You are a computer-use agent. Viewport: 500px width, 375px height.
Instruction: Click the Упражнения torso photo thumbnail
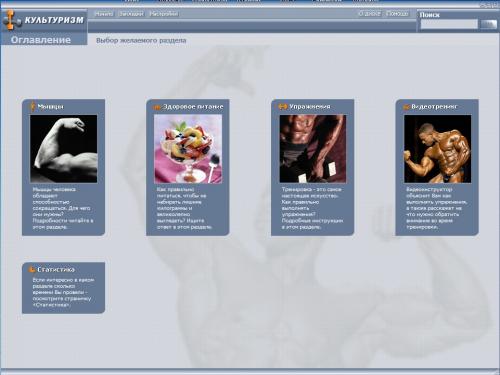pyautogui.click(x=313, y=149)
